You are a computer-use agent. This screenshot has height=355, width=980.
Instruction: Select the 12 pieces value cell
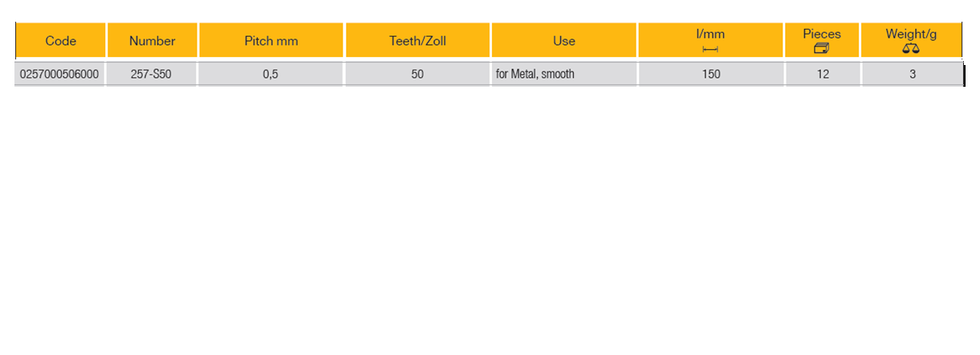(822, 75)
